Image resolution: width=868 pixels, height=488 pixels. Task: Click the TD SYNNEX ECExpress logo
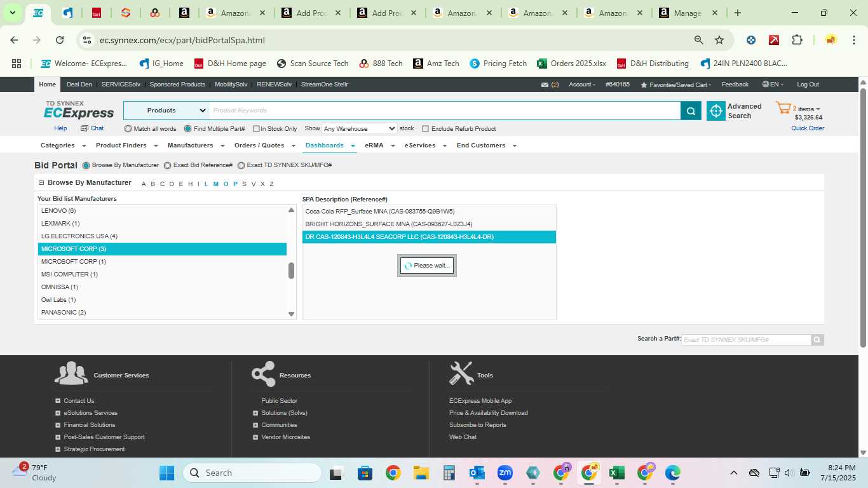click(x=79, y=110)
